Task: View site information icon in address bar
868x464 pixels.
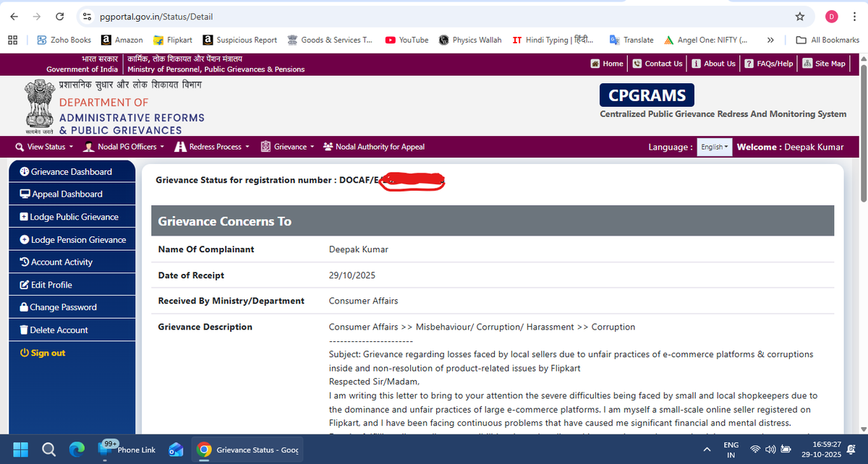Action: [86, 16]
